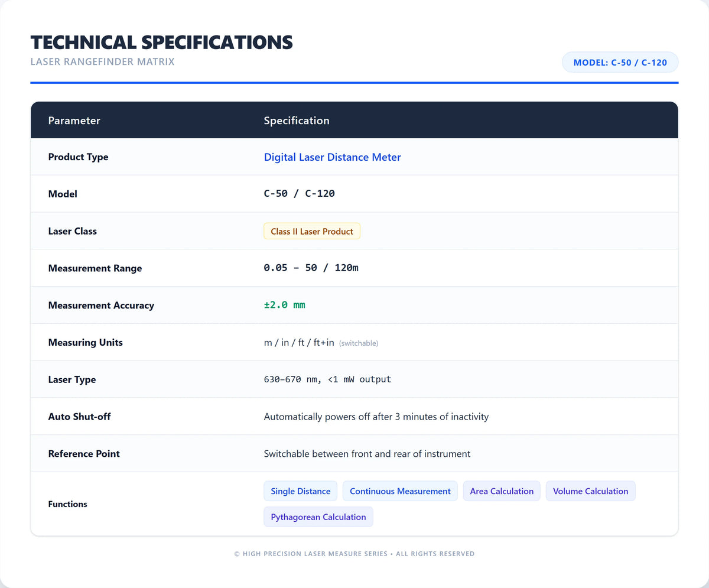This screenshot has width=709, height=588.
Task: Open the Digital Laser Distance Meter link
Action: pos(332,157)
